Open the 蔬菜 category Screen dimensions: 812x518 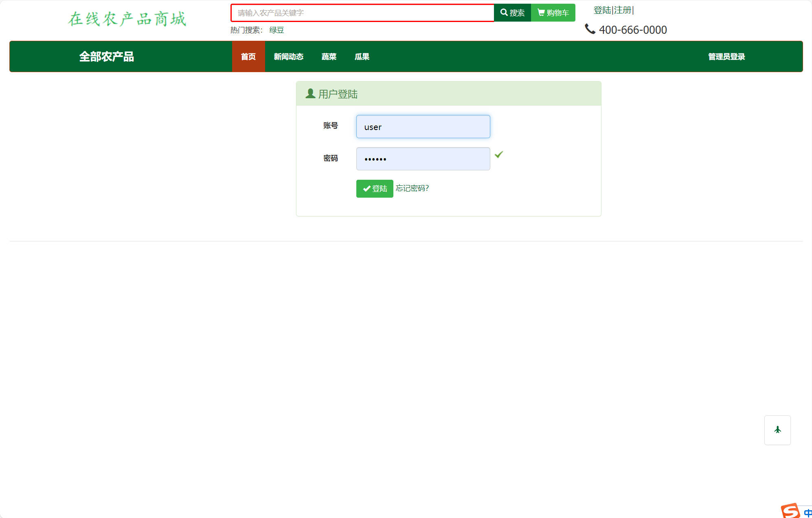(x=329, y=57)
